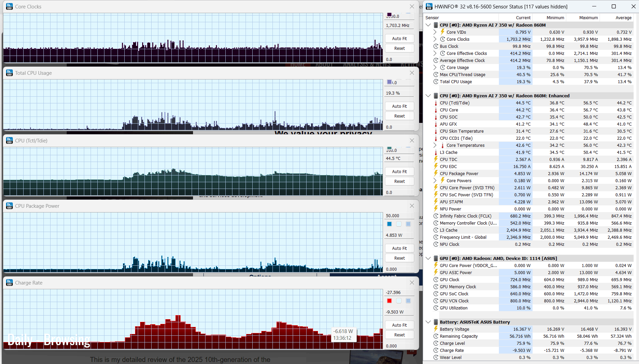Viewport: 639px width, 364px height.
Task: Click Auto Fit in the CPU (Tctl/Tdie) graph
Action: pos(400,171)
